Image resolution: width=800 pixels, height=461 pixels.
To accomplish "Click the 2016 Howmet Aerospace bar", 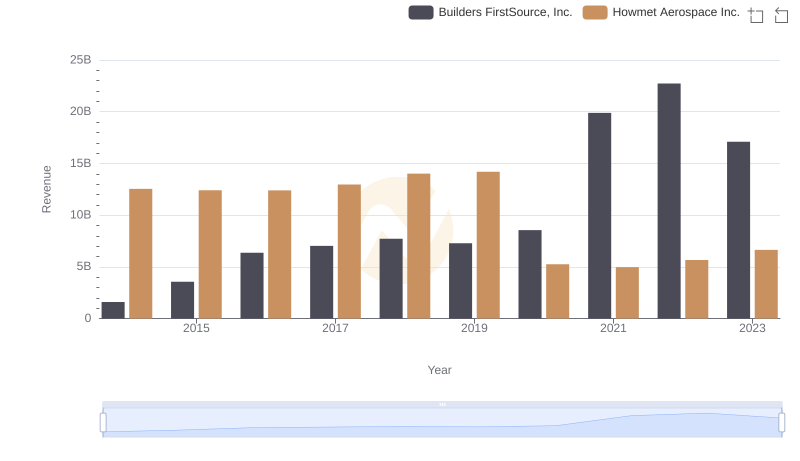I will pyautogui.click(x=280, y=254).
